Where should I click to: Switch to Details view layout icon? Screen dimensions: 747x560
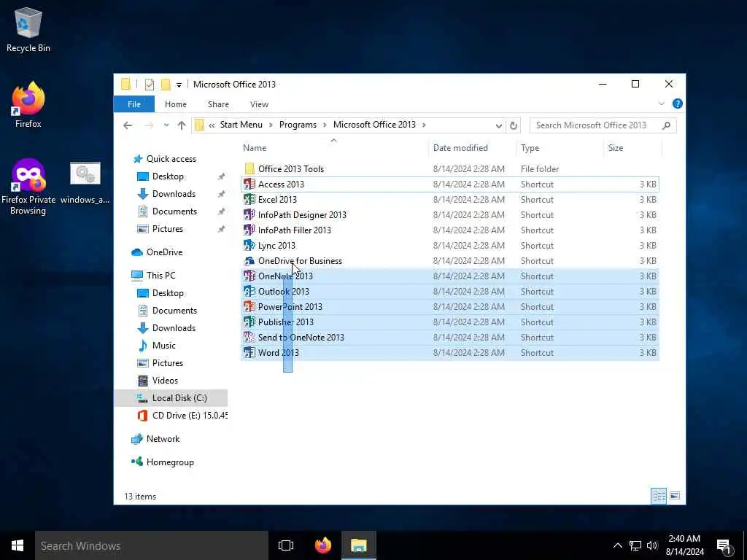pos(659,496)
